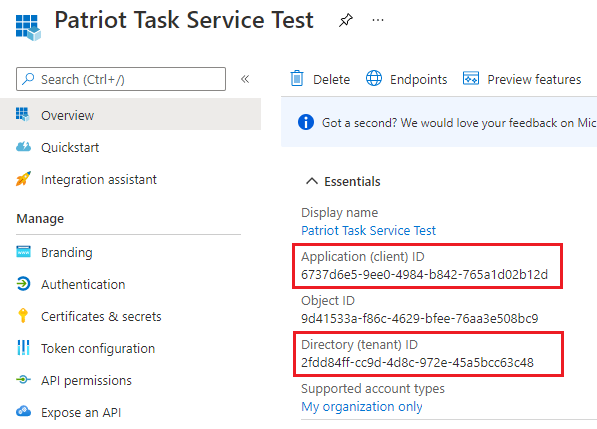Image resolution: width=597 pixels, height=429 pixels.
Task: Select the Object ID value
Action: pos(420,318)
